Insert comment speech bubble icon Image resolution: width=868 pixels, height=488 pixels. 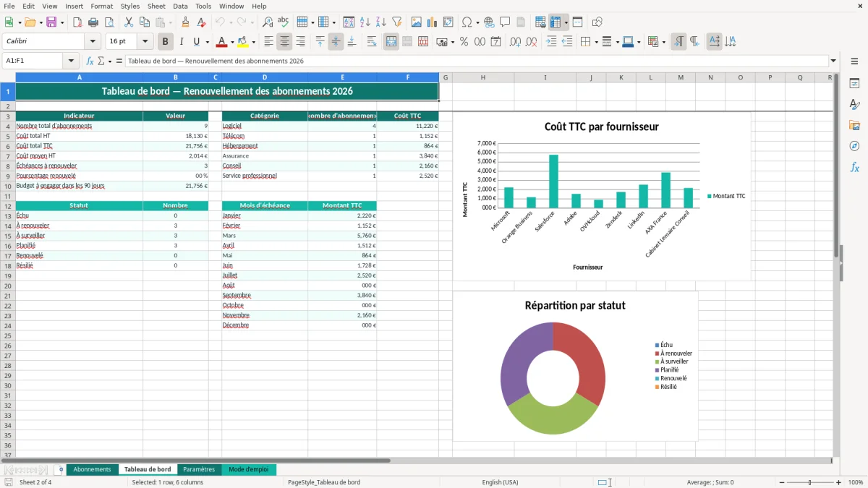(506, 22)
